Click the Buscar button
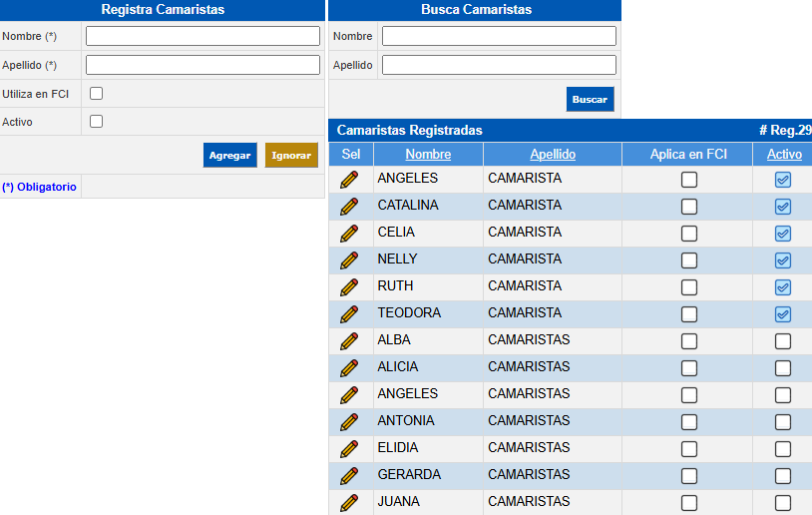The height and width of the screenshot is (515, 812). pos(590,100)
